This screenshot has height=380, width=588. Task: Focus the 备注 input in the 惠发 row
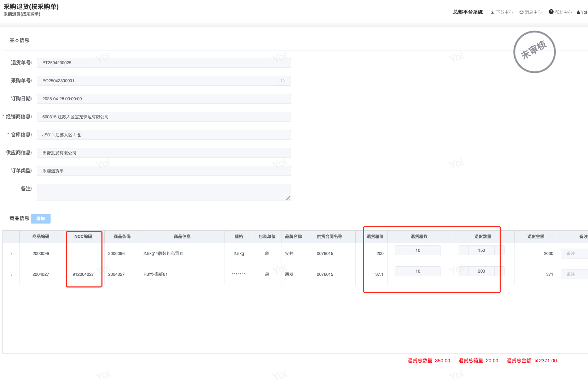574,274
